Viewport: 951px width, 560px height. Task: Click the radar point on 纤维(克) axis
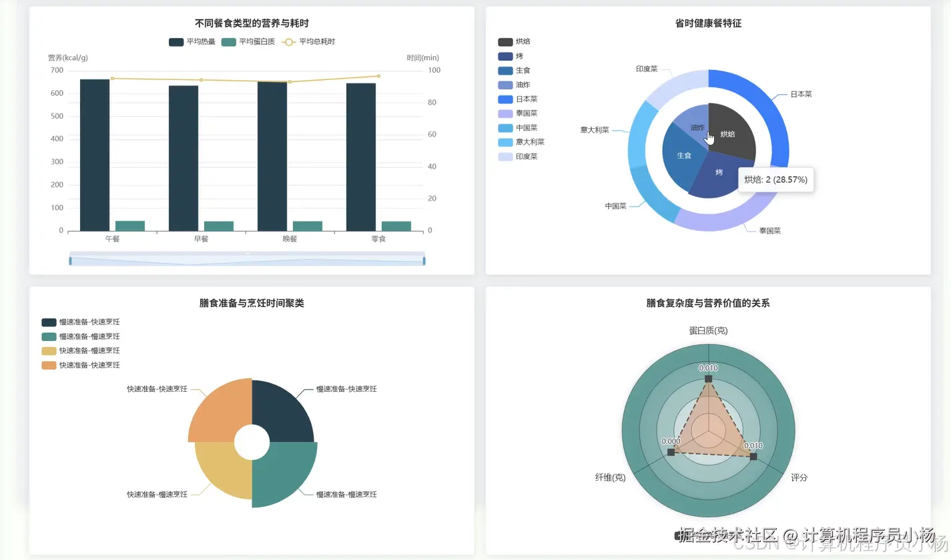[671, 453]
